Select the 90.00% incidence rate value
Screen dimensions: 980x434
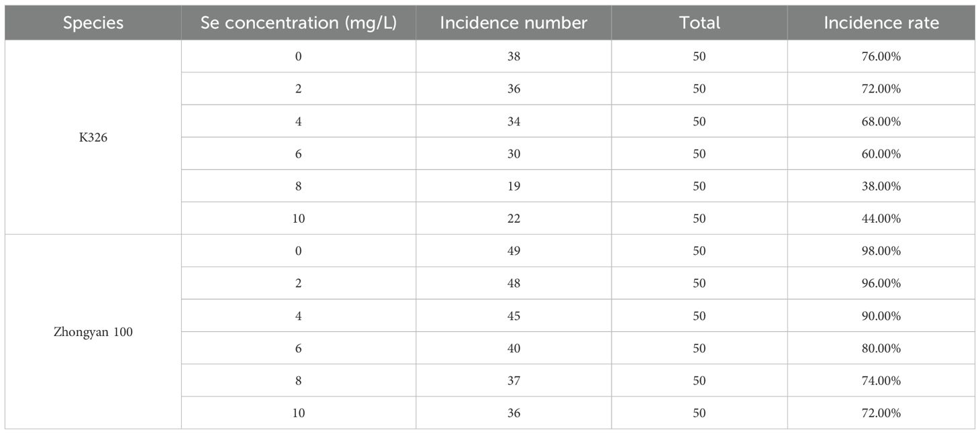881,316
